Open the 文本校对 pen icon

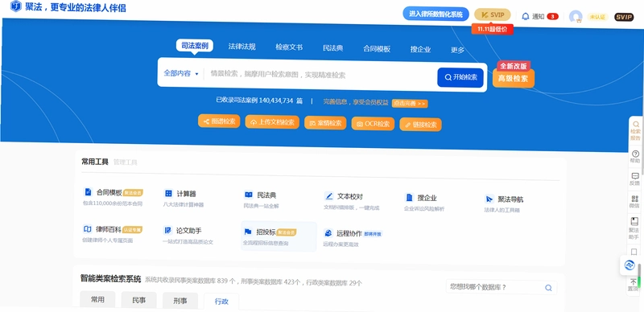point(328,196)
